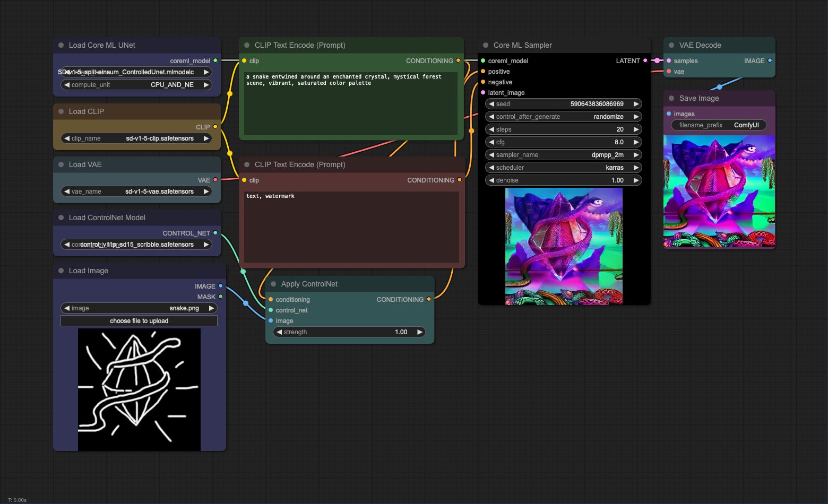Click previous arrow on clip_name selector

(67, 138)
